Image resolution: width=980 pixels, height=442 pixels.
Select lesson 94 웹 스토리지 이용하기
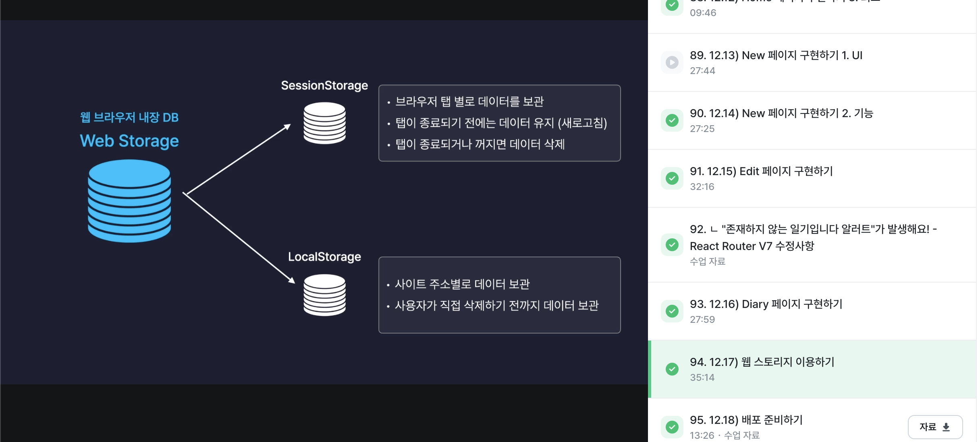(x=762, y=362)
